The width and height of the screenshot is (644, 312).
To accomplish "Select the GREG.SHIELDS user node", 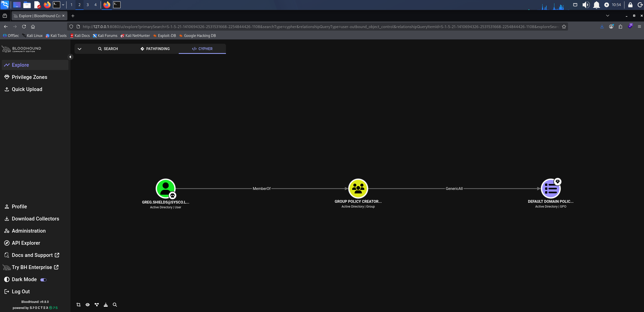I will pos(165,189).
